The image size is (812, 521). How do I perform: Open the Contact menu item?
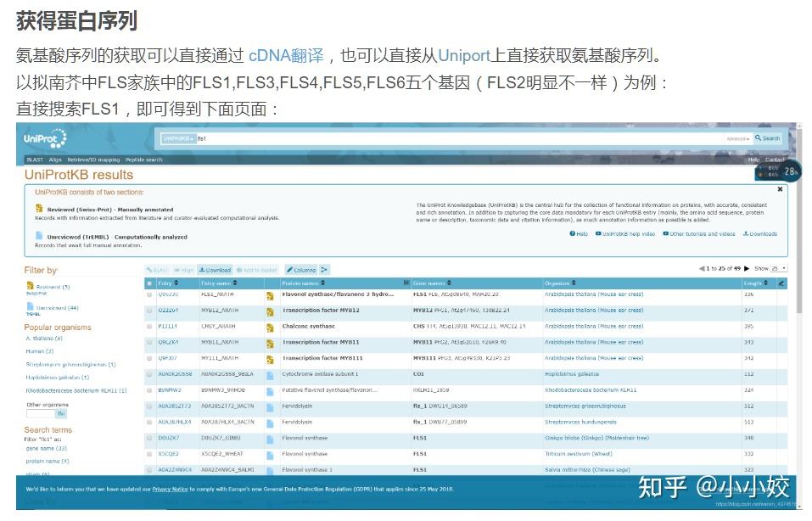(x=774, y=160)
